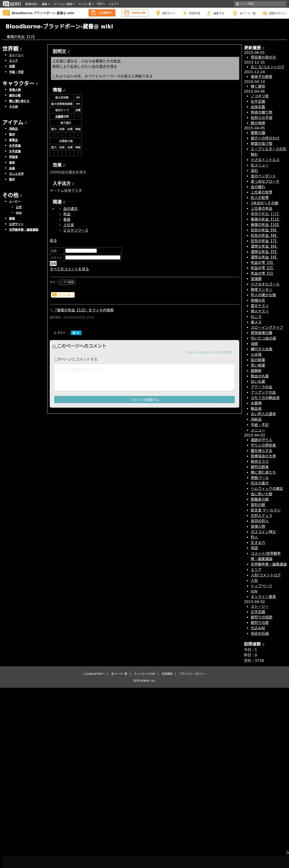Open 狂気の死血【9】 history link

(264, 230)
